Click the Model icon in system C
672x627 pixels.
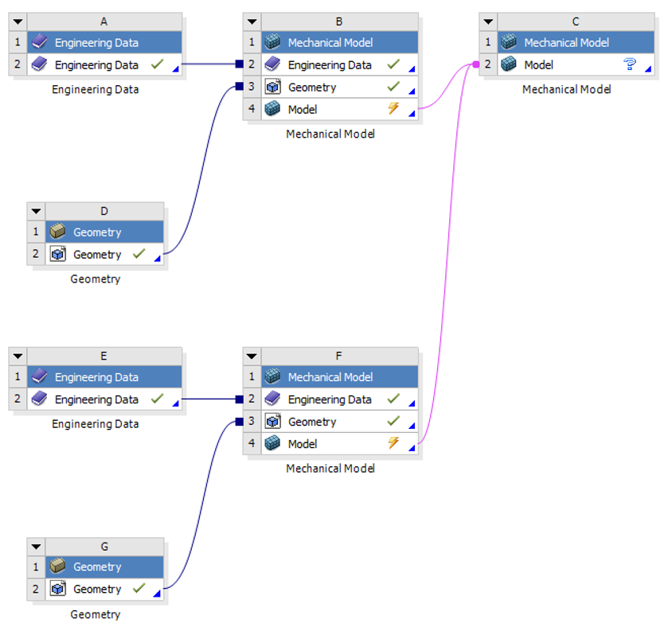[x=507, y=64]
